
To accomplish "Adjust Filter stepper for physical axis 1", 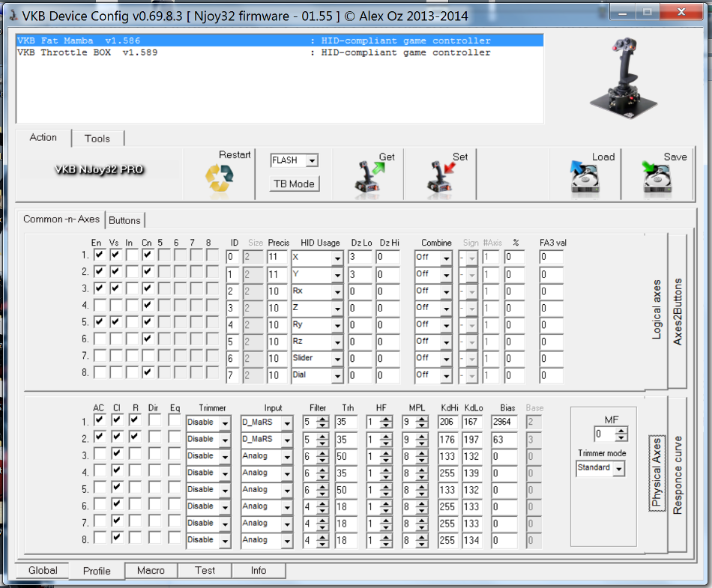I will point(322,422).
